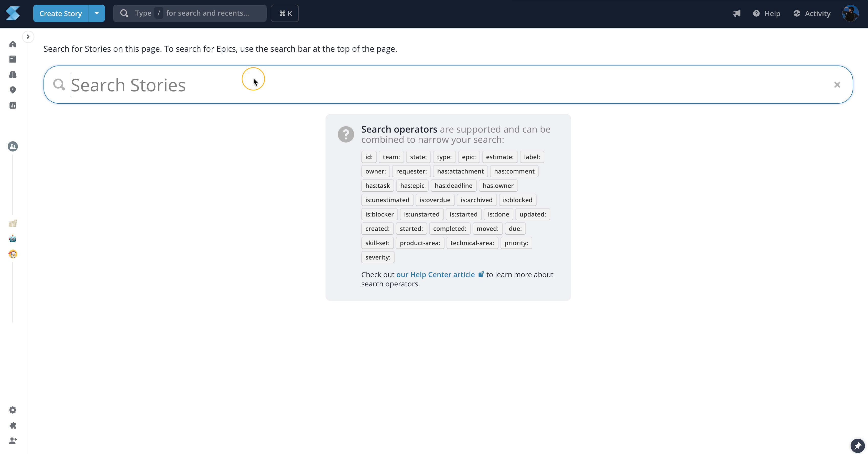Open the bar chart emoji workspace icon

[13, 223]
